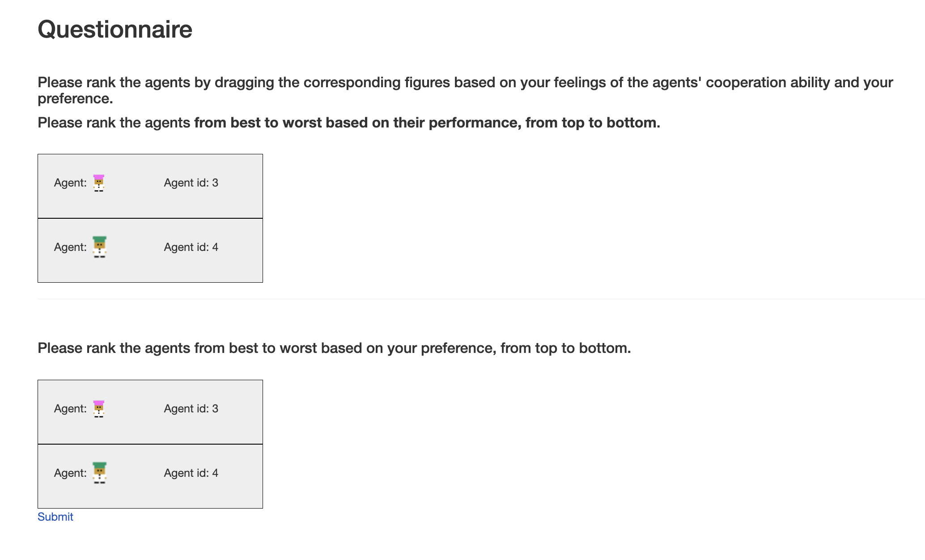Screen dimensions: 925x560
Task: Click pink-hat agent icon in performance ranking
Action: (99, 183)
